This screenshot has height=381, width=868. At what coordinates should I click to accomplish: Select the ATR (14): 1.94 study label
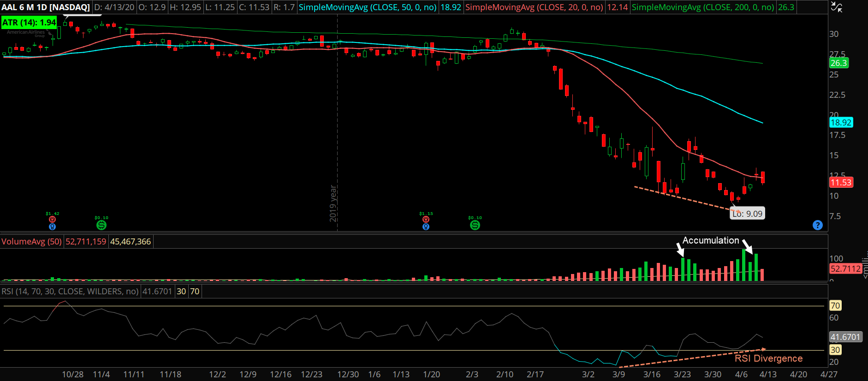pyautogui.click(x=29, y=22)
